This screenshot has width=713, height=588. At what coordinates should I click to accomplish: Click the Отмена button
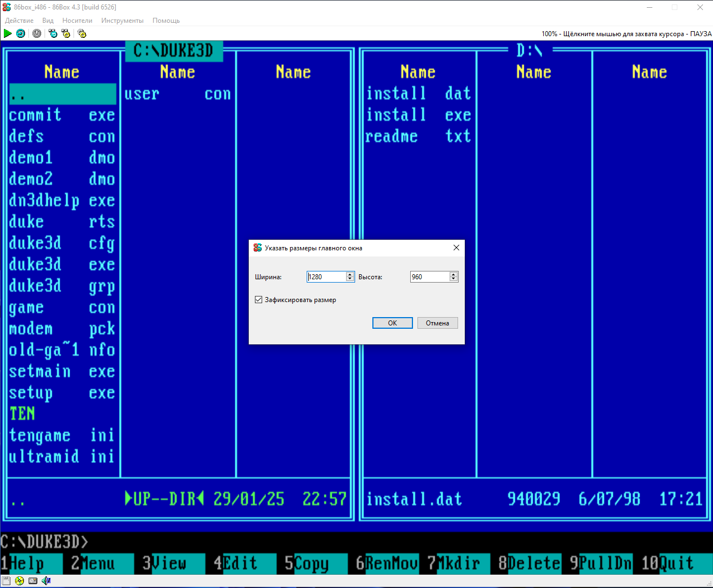(437, 323)
